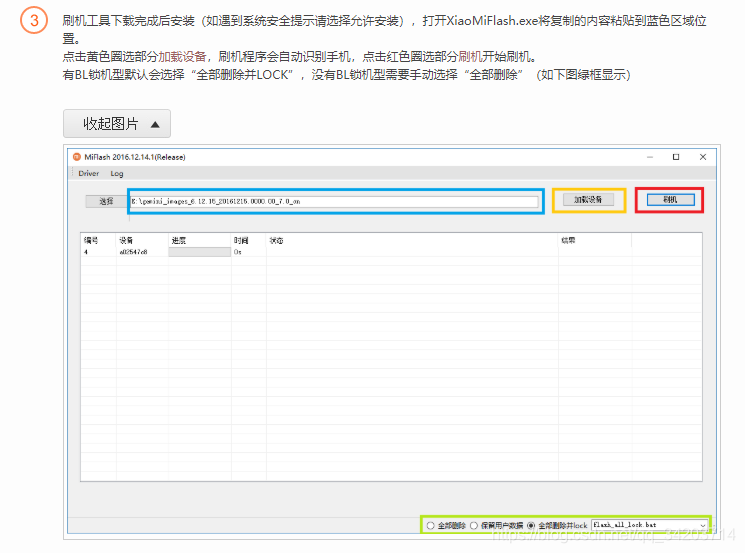The image size is (745, 553).
Task: Click the MiFlash orange app icon
Action: [x=77, y=157]
